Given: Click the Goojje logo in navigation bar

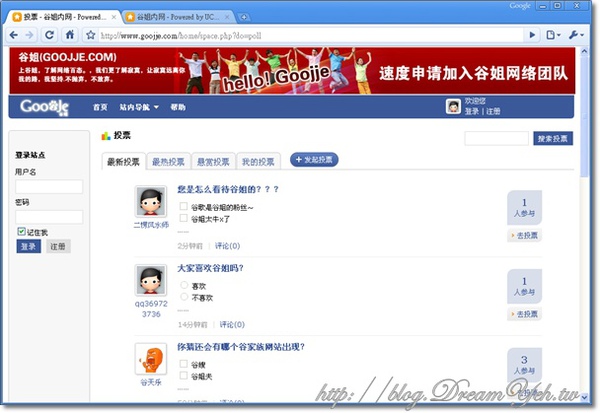Looking at the screenshot, I should pyautogui.click(x=44, y=107).
